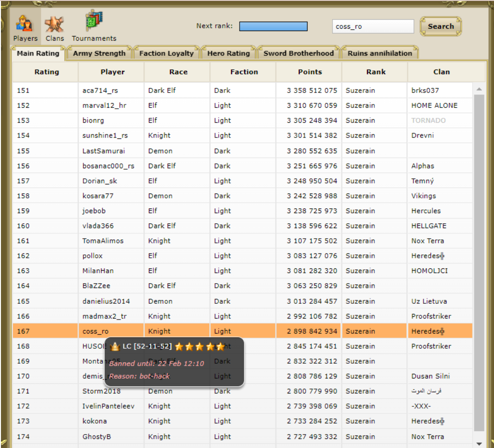494x448 pixels.
Task: Click the Rank column header
Action: [x=376, y=72]
